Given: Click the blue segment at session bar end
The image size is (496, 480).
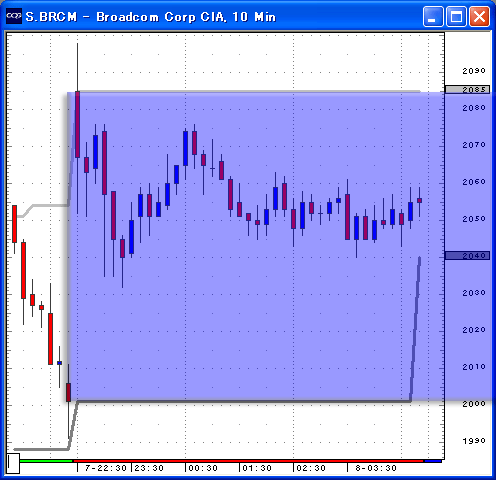Looking at the screenshot, I should [x=433, y=461].
